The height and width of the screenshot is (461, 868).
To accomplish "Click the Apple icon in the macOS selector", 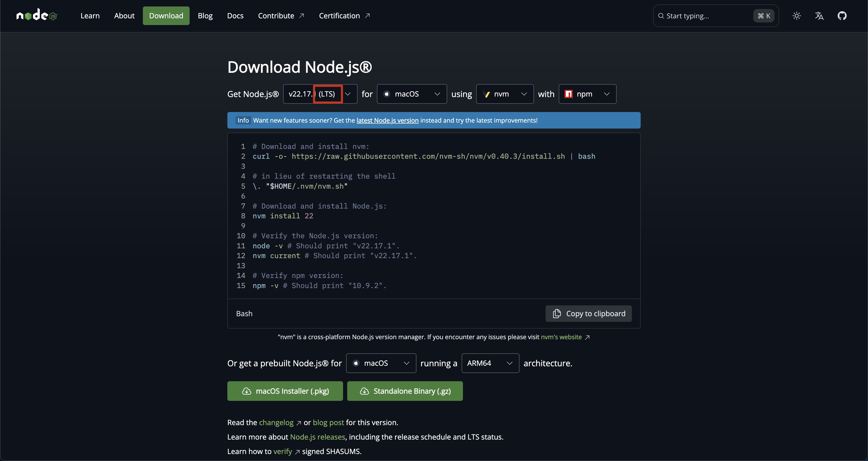I will (x=386, y=94).
